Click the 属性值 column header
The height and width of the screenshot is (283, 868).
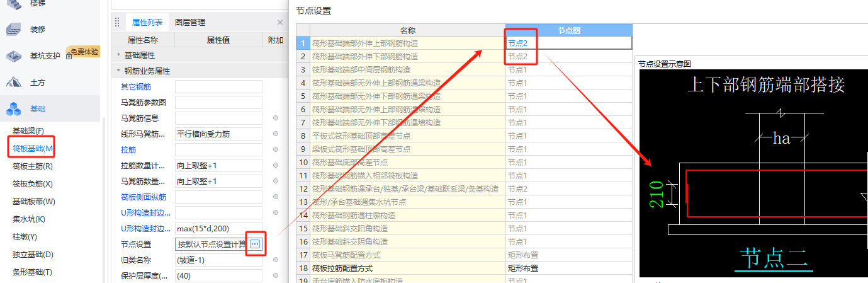pyautogui.click(x=218, y=40)
